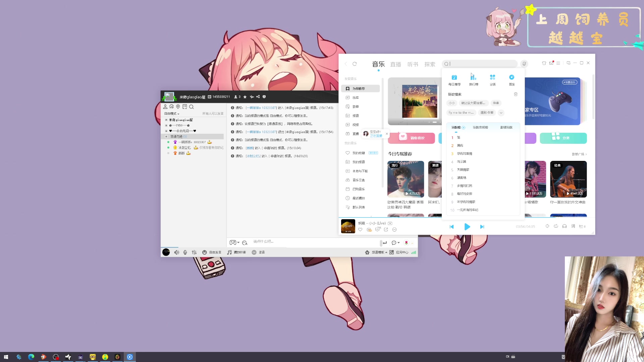Open the 排行榜 charts icon
Viewport: 644px width, 362px height.
tap(473, 80)
